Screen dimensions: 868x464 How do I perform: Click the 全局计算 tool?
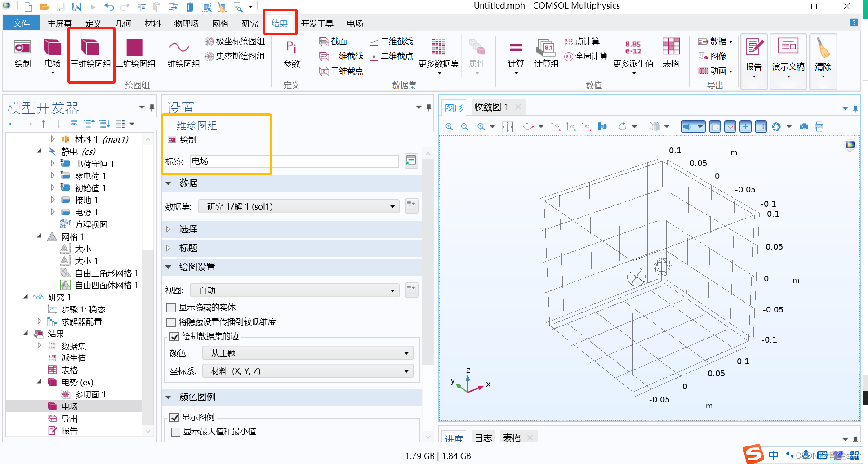[x=586, y=56]
